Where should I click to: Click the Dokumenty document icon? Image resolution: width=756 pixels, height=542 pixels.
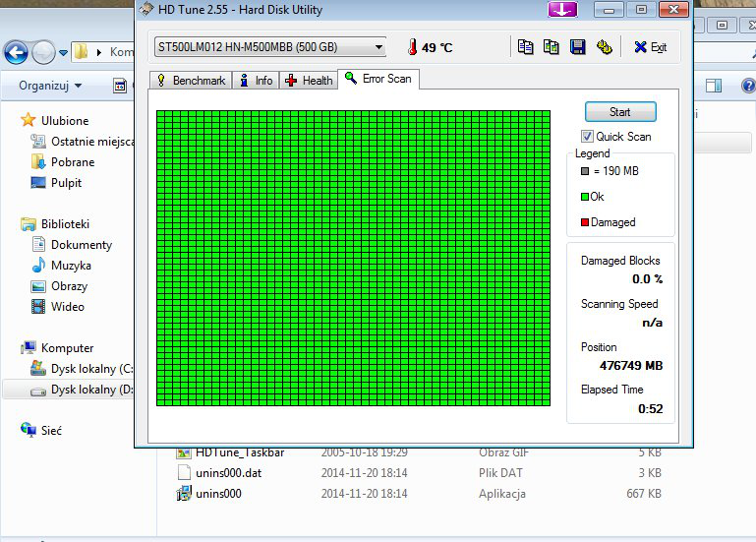coord(38,244)
